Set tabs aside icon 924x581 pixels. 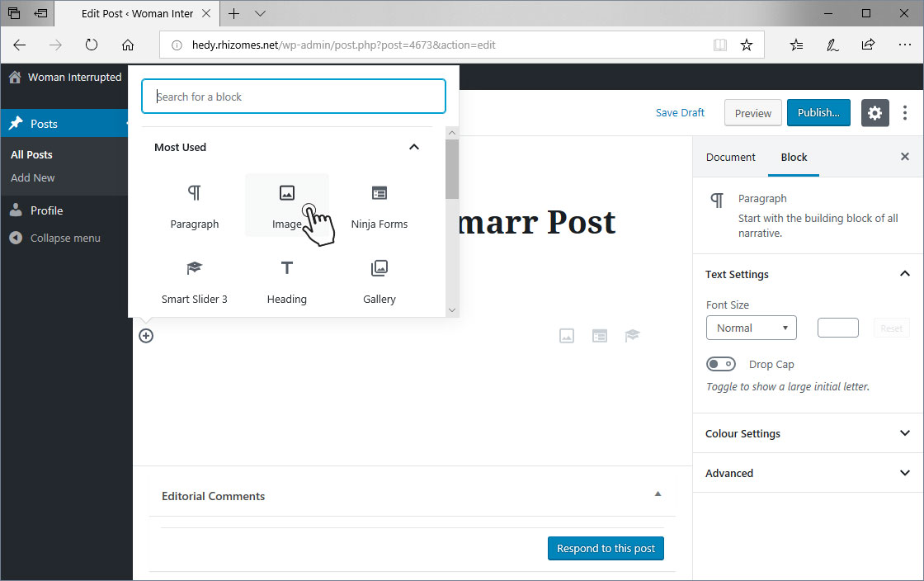(x=40, y=13)
